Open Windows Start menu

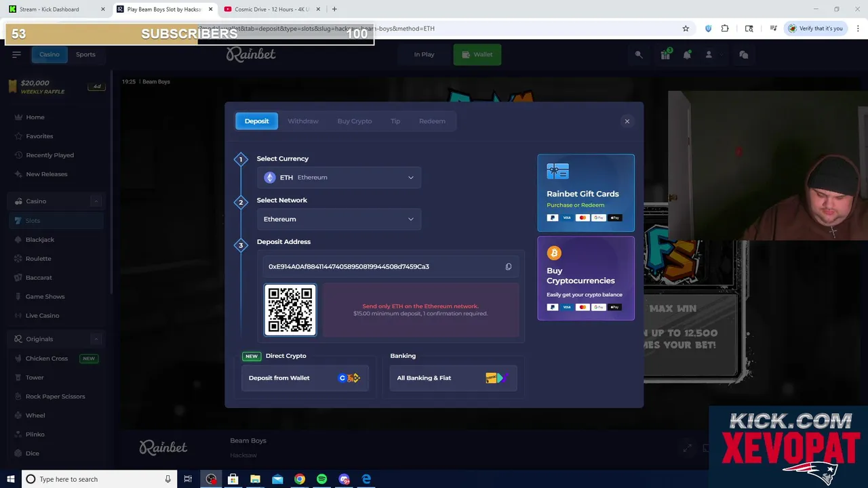[10, 479]
